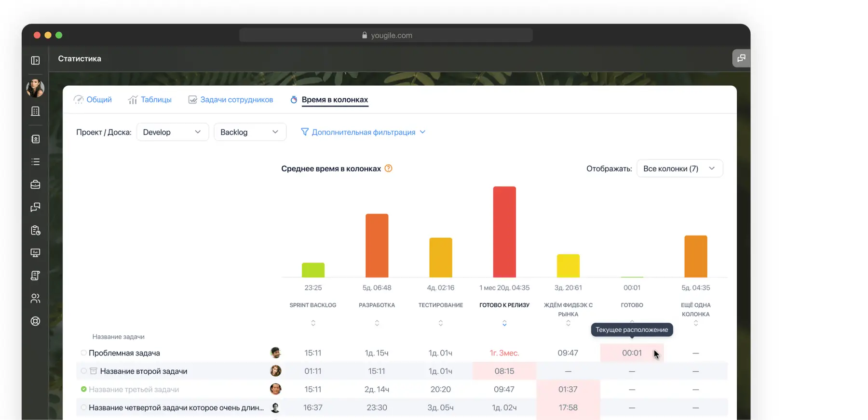Toggle completion of "Название второй задачи"
This screenshot has height=420, width=868.
pos(83,371)
